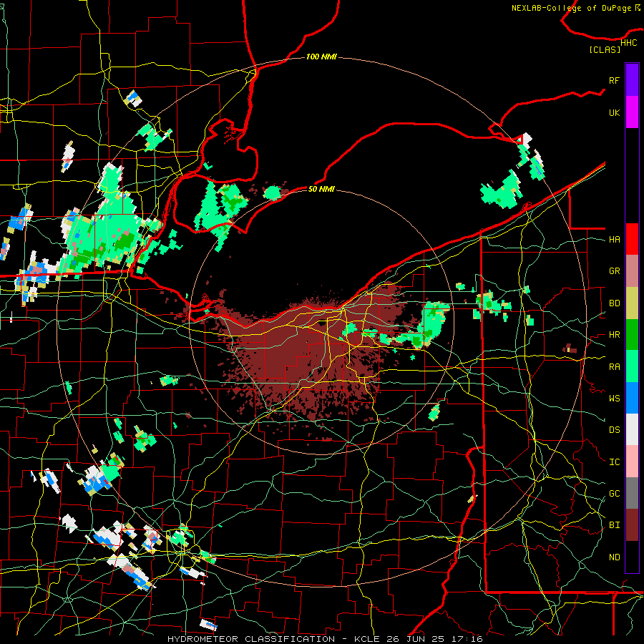The image size is (644, 644).
Task: Click the purple RF legend color swatch
Action: tap(632, 80)
